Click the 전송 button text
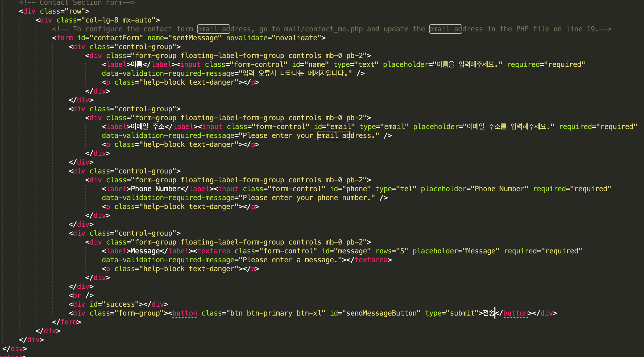The height and width of the screenshot is (357, 644). point(489,313)
